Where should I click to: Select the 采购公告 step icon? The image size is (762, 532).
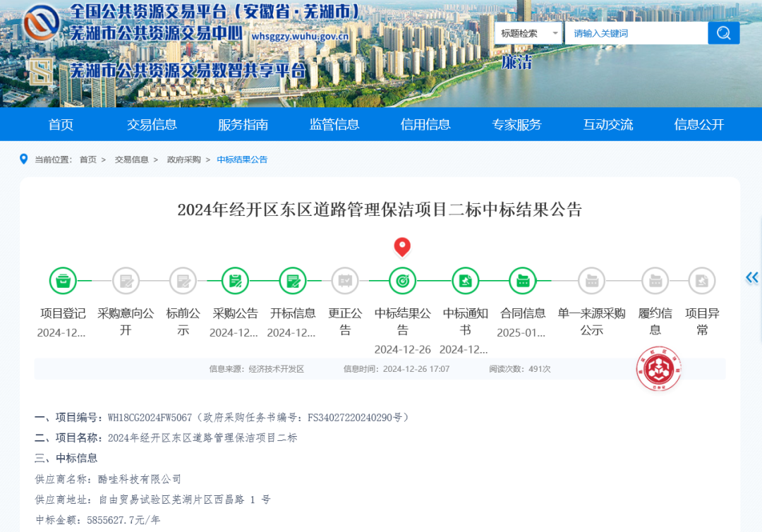[236, 281]
